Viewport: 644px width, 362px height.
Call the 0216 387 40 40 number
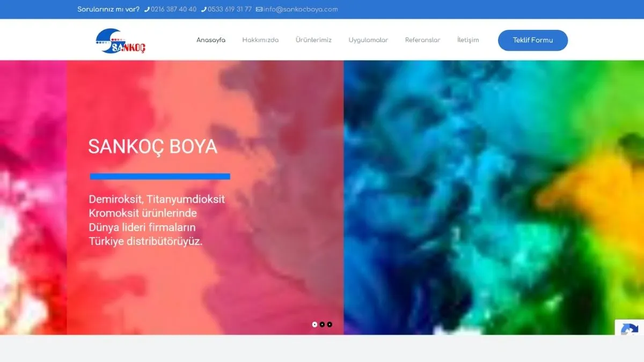174,10
